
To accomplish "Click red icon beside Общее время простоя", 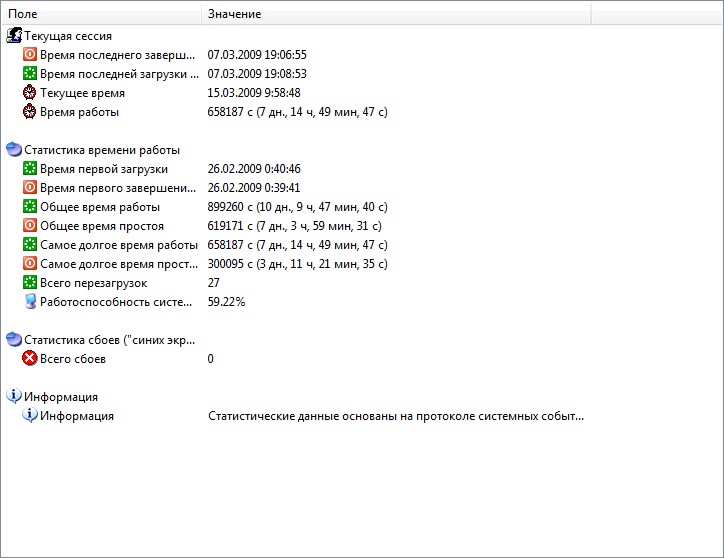I will 30,225.
